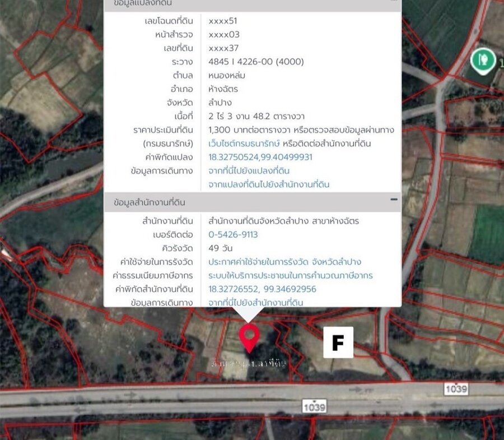
Task: Open ระบบให้บริการประชาชนในการคำนวณภาษีอากร link
Action: pyautogui.click(x=290, y=276)
